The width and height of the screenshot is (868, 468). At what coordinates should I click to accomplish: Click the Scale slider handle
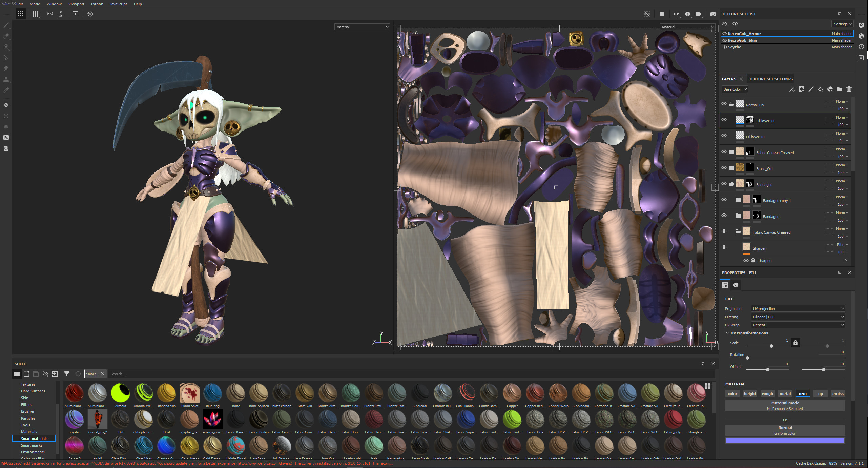click(x=771, y=346)
